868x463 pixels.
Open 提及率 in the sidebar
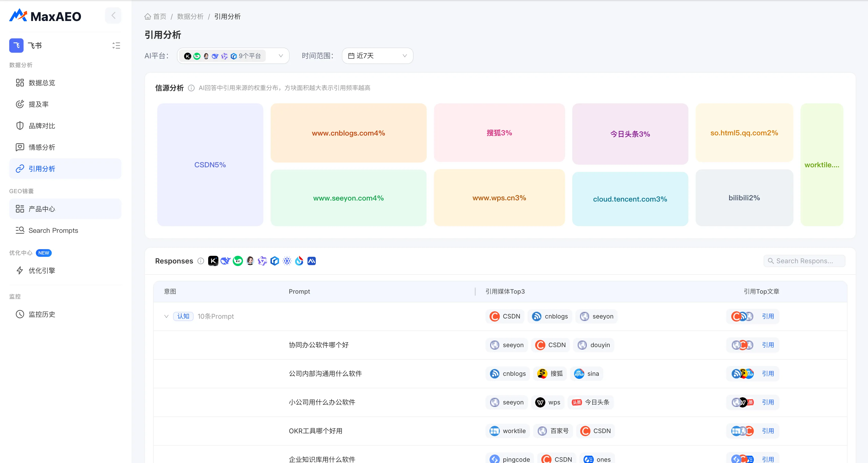pos(65,104)
